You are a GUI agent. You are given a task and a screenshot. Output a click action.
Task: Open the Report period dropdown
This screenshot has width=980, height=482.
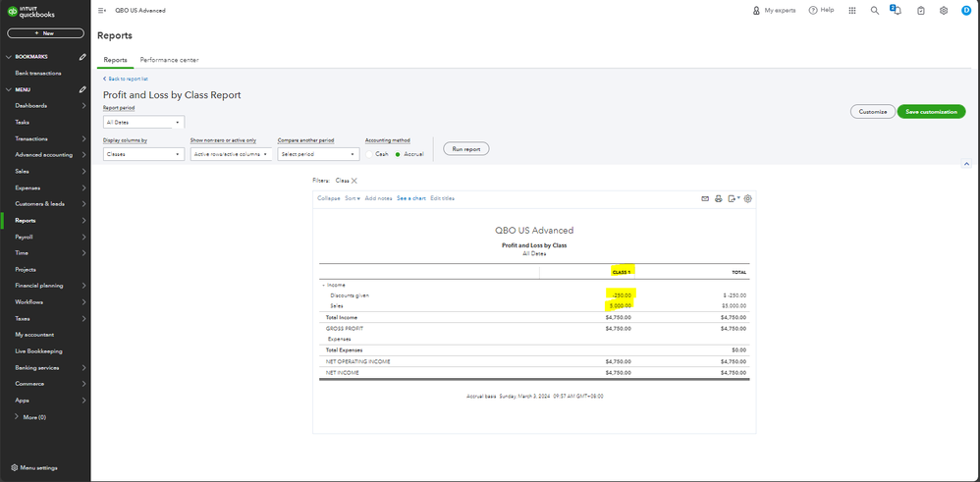pyautogui.click(x=143, y=123)
